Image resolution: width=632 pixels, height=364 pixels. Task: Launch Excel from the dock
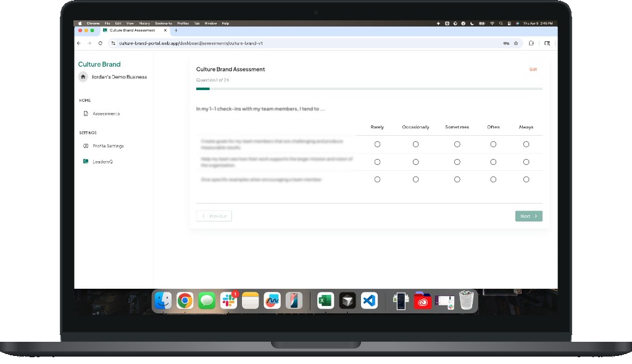[x=325, y=300]
